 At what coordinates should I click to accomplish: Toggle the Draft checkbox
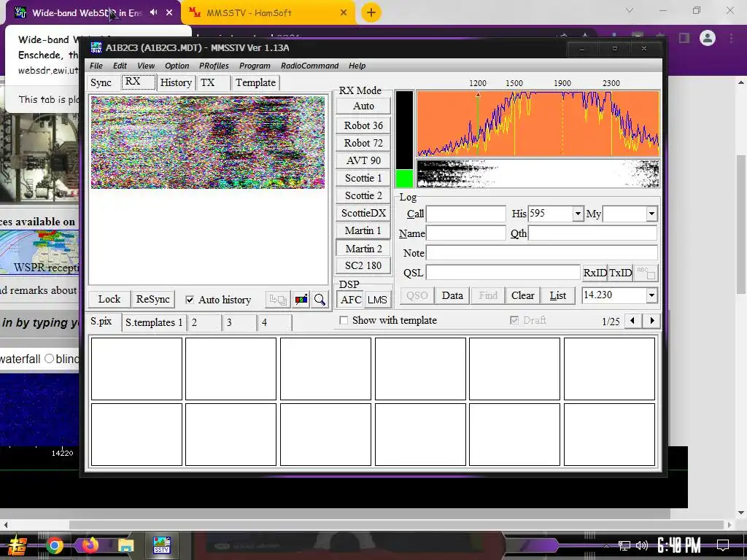coord(514,321)
